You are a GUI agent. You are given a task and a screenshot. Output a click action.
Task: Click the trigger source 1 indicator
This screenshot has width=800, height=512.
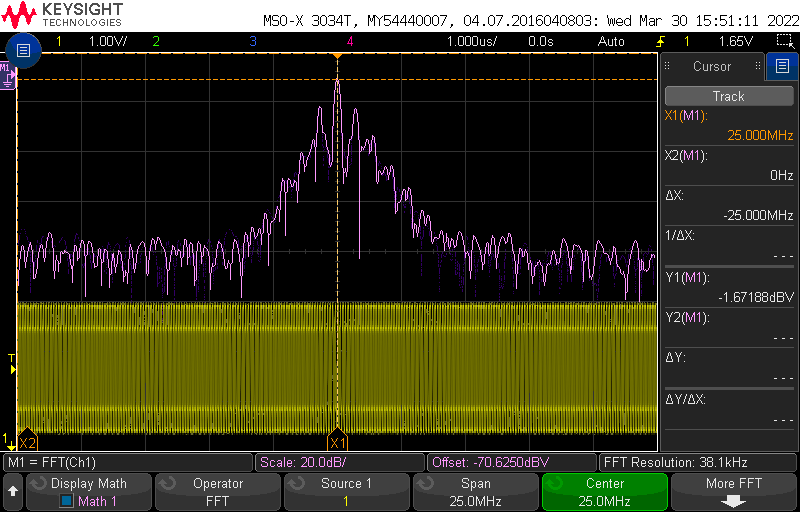coord(686,41)
